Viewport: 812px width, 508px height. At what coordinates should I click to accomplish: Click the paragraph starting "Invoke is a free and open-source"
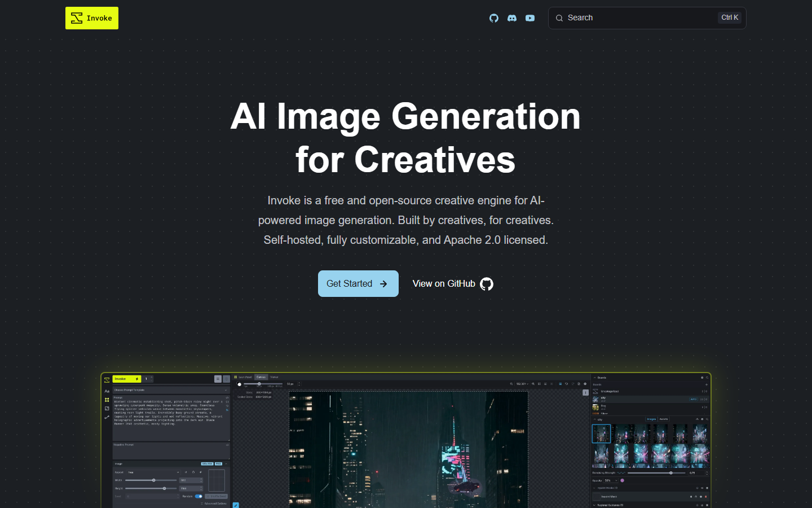coord(406,220)
